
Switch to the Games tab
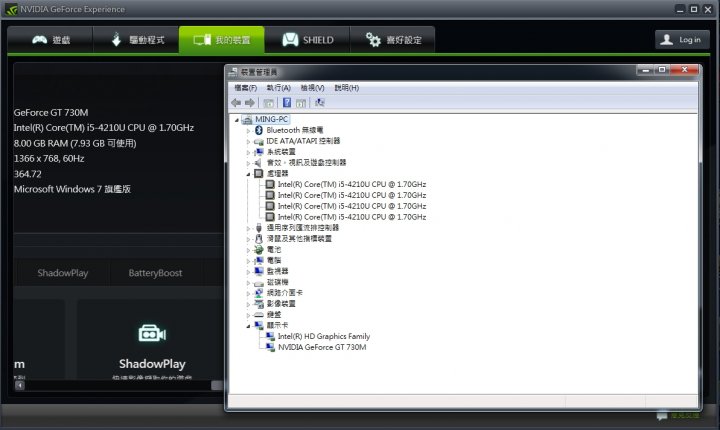click(x=50, y=40)
